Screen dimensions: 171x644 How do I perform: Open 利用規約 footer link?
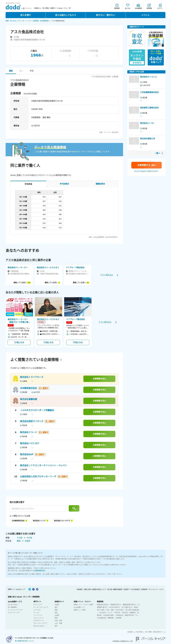(80, 589)
